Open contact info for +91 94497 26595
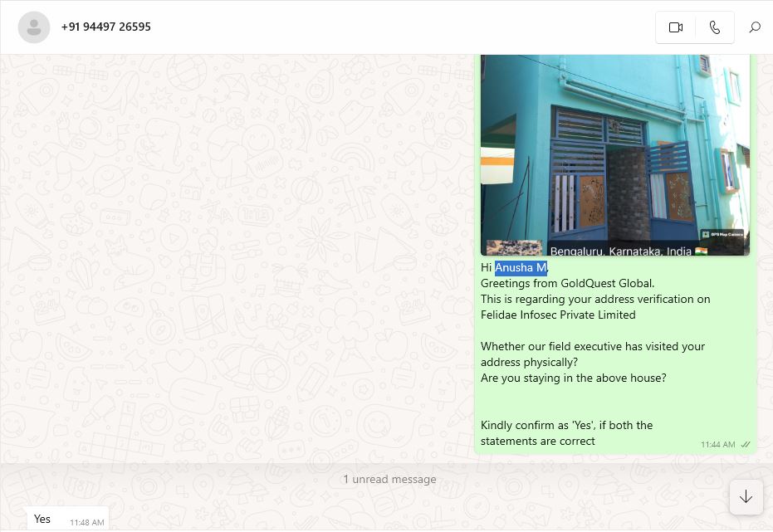The width and height of the screenshot is (773, 532). [106, 27]
